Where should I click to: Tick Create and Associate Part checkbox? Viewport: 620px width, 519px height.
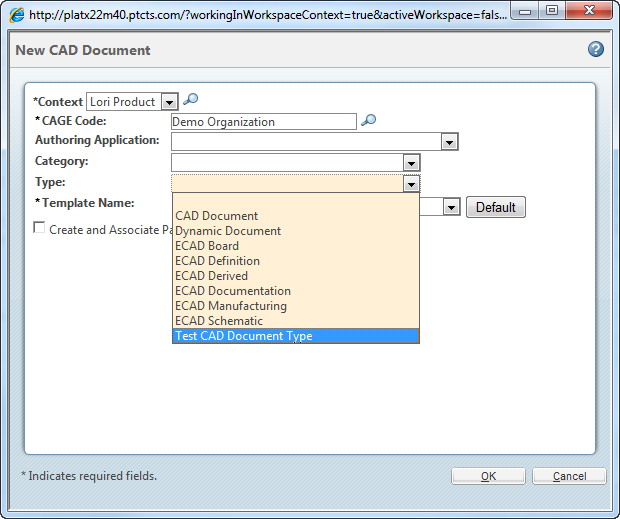click(x=39, y=228)
